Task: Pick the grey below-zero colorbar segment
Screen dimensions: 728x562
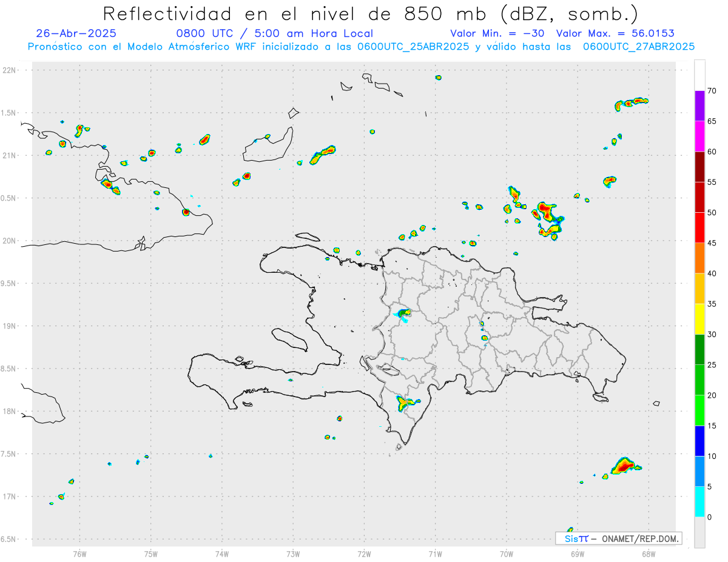Action: 699,532
